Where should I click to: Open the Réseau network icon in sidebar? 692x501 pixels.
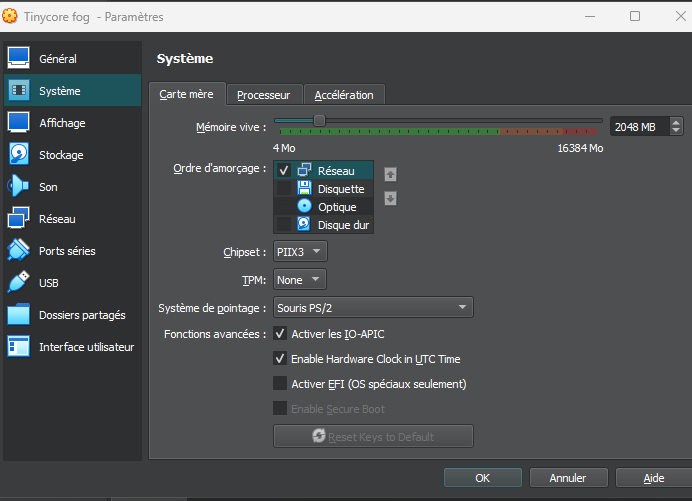click(19, 218)
